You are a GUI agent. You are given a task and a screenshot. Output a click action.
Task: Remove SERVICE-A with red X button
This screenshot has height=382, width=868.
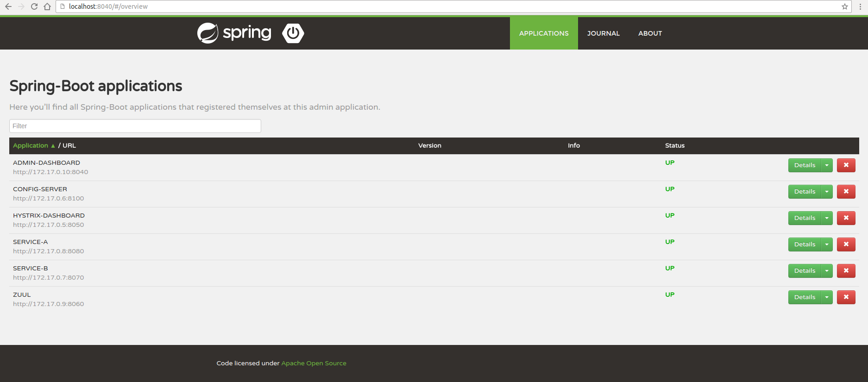click(x=846, y=244)
